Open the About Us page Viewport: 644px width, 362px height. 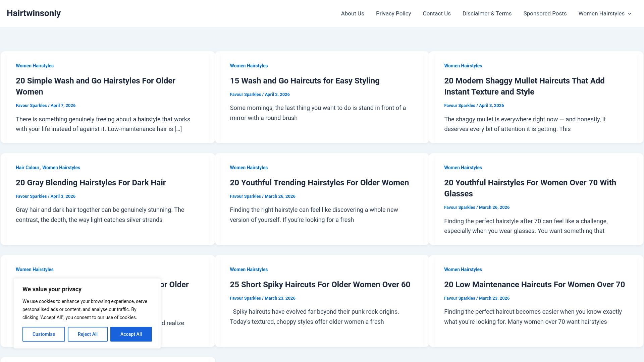[x=352, y=13]
